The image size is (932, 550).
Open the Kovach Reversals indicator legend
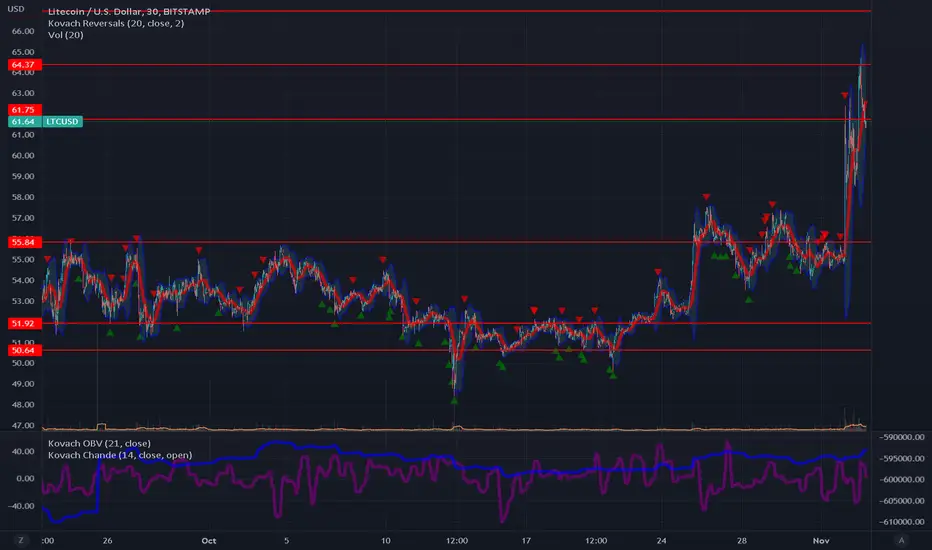[116, 23]
